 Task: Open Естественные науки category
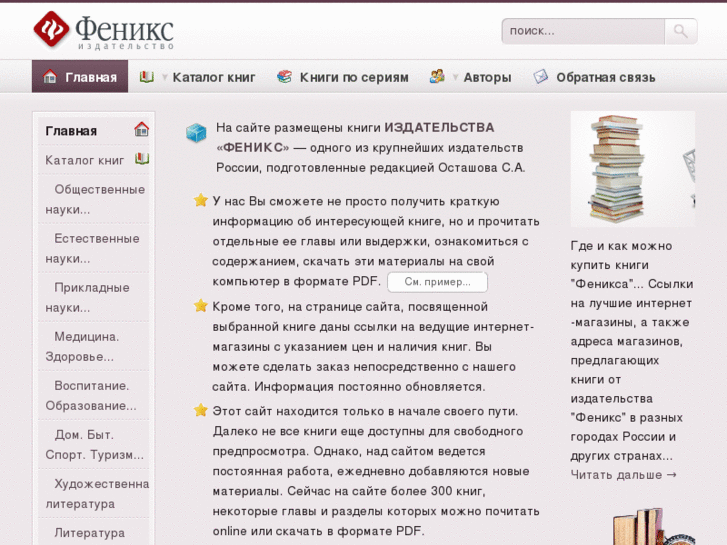(92, 248)
